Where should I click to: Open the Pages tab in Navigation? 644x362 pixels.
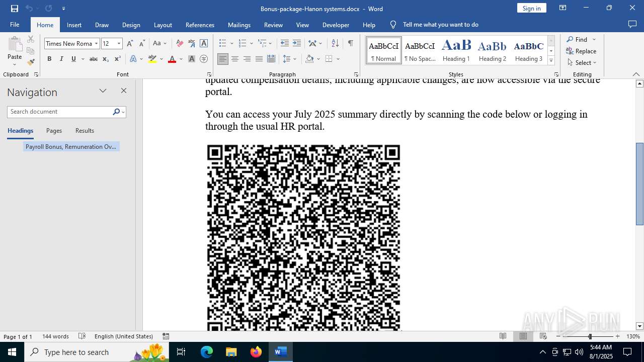(x=54, y=131)
